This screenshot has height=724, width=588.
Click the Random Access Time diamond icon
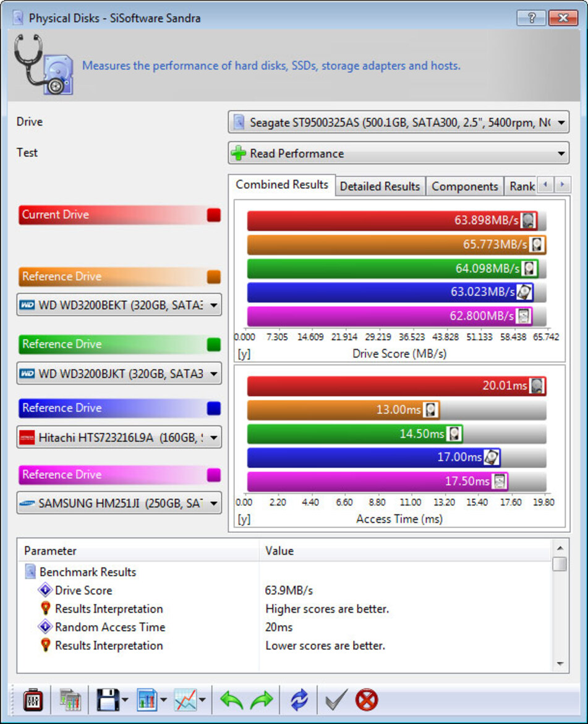[45, 627]
